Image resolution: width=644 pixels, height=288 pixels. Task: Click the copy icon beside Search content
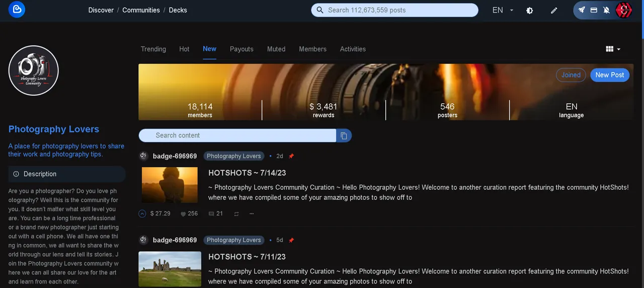pos(344,135)
